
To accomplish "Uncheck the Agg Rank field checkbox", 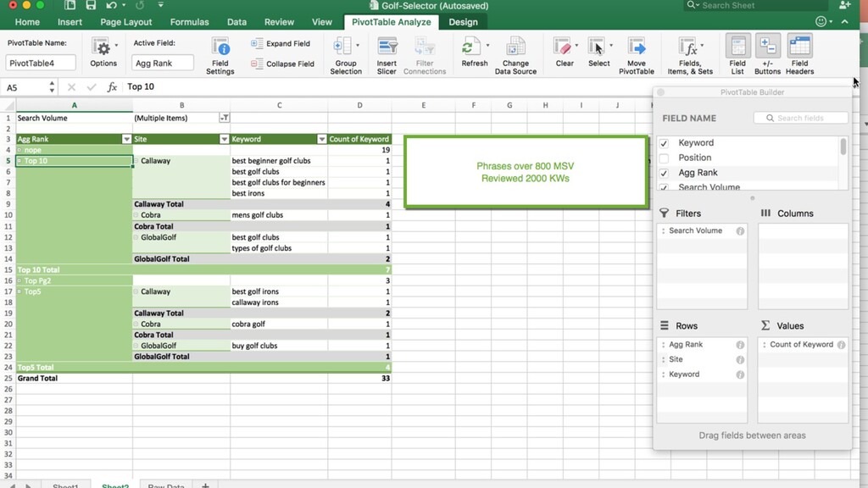I will 664,173.
